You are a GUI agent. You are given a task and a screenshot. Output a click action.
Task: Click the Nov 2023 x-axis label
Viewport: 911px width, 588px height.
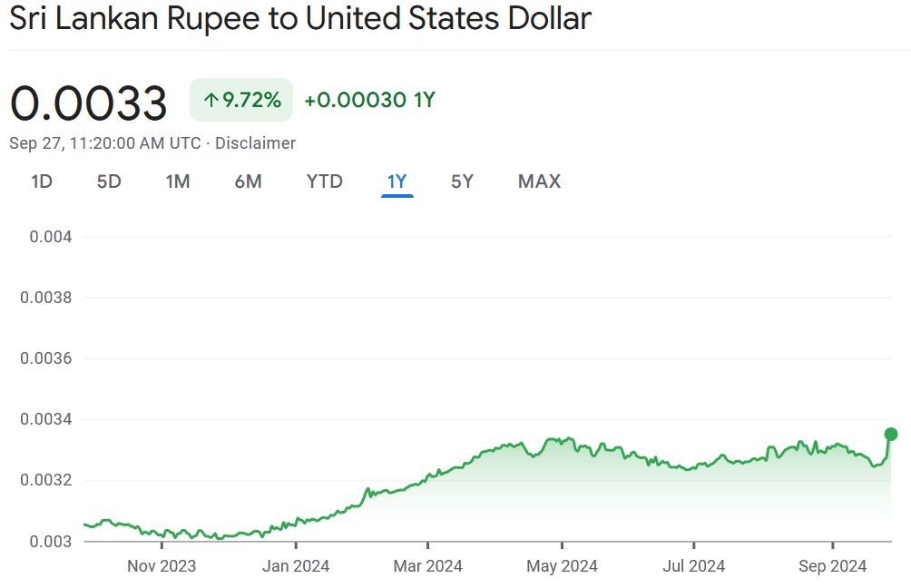(162, 566)
